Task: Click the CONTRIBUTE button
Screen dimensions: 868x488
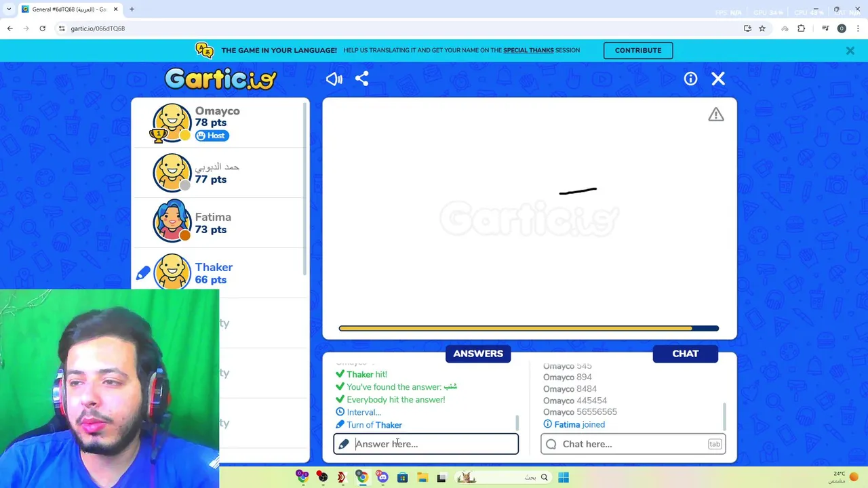Action: tap(638, 50)
